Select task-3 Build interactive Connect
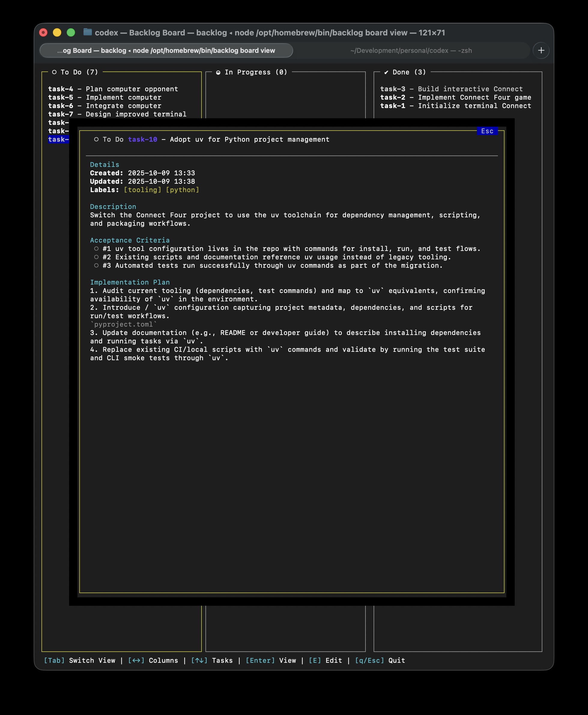The width and height of the screenshot is (588, 715). pos(451,89)
